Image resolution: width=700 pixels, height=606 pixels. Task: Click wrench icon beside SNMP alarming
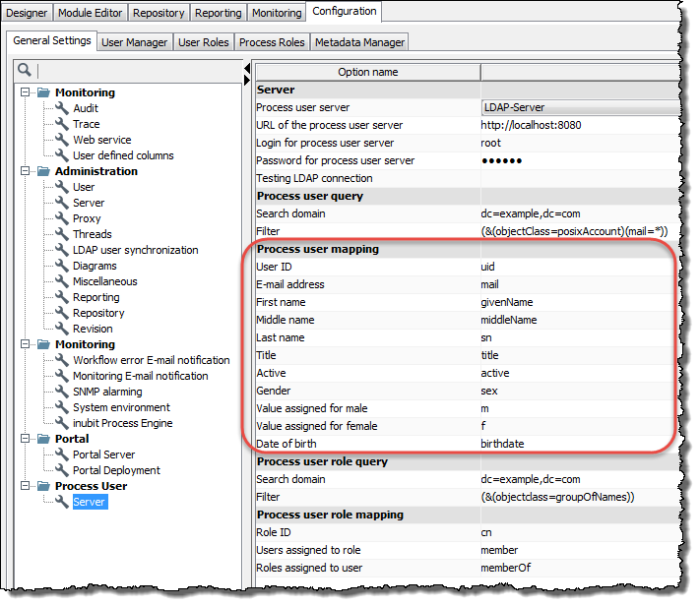click(x=62, y=392)
